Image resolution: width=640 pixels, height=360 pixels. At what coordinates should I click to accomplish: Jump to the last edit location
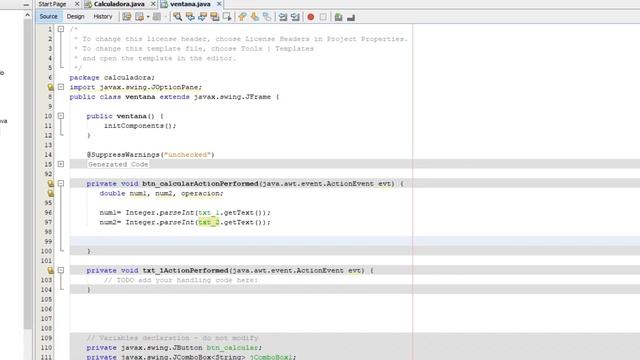pyautogui.click(x=127, y=17)
